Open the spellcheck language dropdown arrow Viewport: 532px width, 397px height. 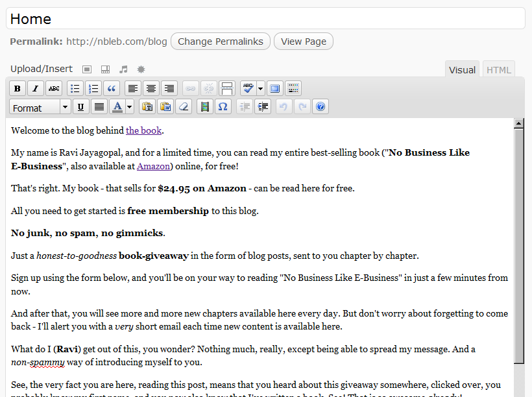(x=260, y=89)
